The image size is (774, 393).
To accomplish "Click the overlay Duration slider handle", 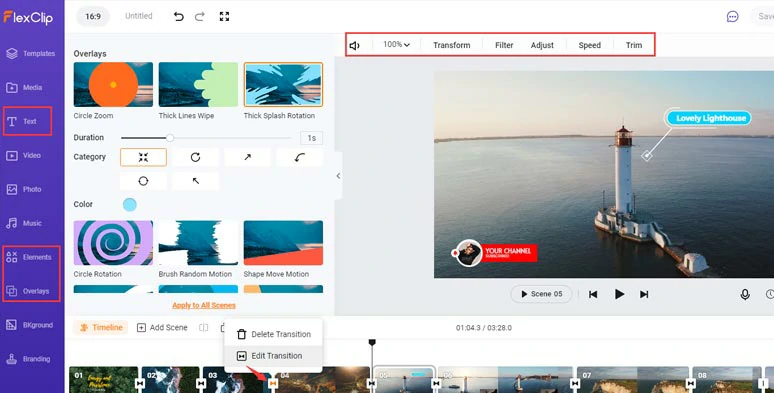I will click(170, 138).
